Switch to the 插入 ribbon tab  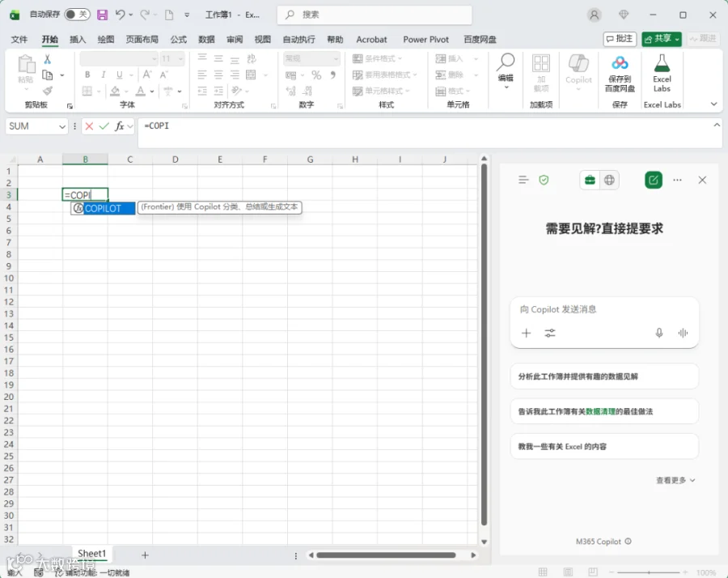coord(78,40)
